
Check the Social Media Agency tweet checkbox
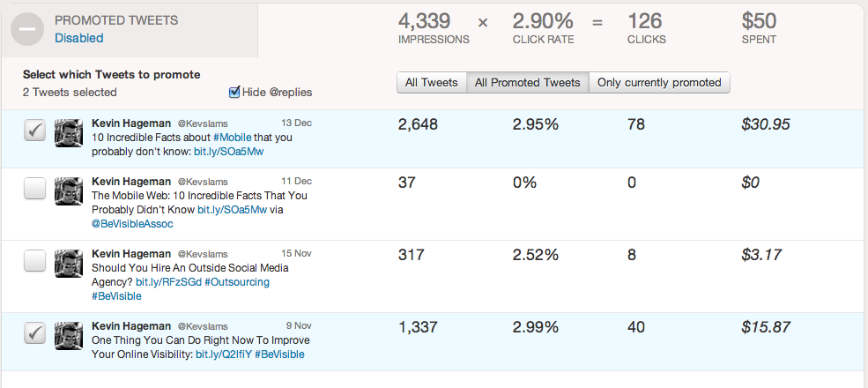click(34, 260)
